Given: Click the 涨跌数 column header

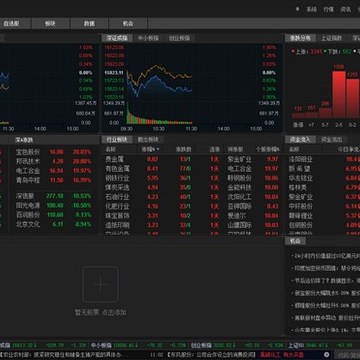Looking at the screenshot, I should click(183, 149).
